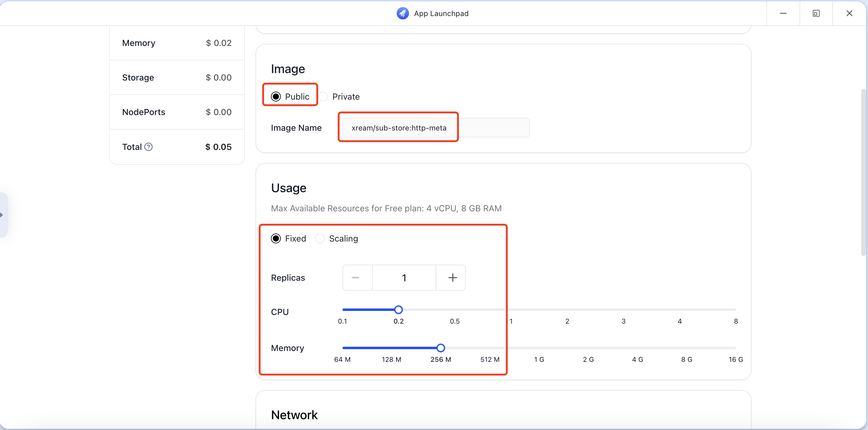
Task: Minimize the App Launchpad window
Action: (783, 13)
